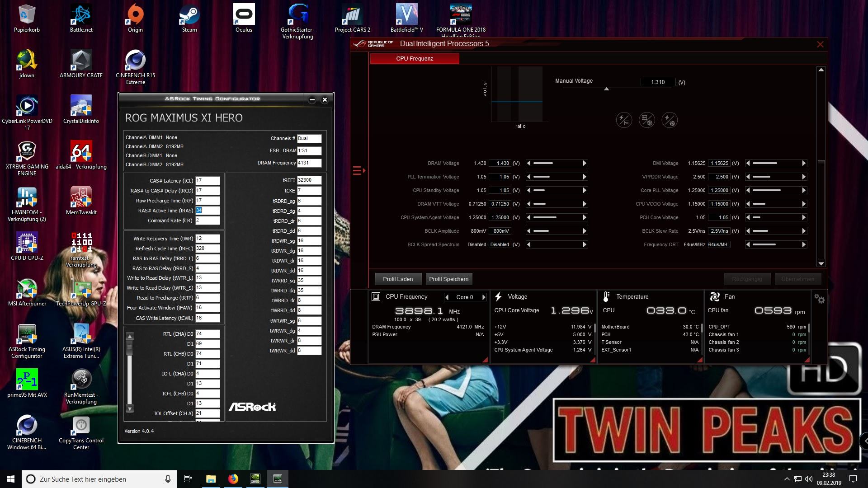868x488 pixels.
Task: Click the Refresh Cycle Time (tRFC) field
Action: pos(208,248)
